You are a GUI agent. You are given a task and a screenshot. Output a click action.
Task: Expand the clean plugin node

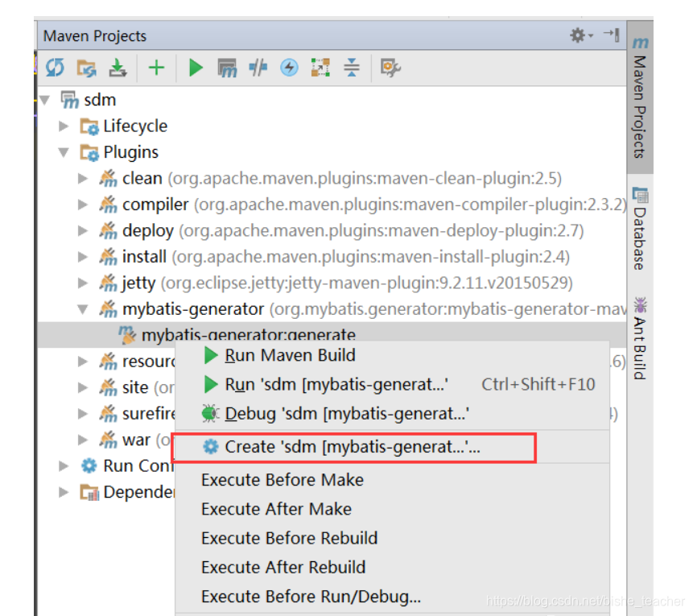click(x=83, y=178)
